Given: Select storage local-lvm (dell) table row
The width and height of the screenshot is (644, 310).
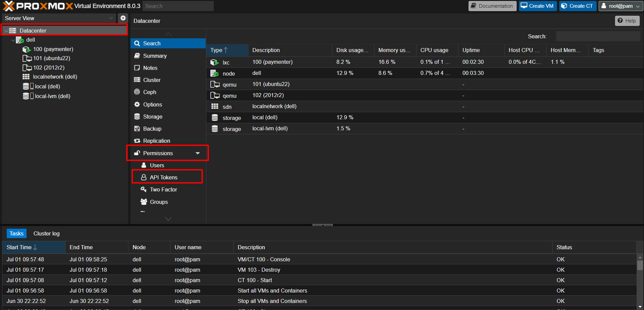Looking at the screenshot, I should (x=425, y=129).
